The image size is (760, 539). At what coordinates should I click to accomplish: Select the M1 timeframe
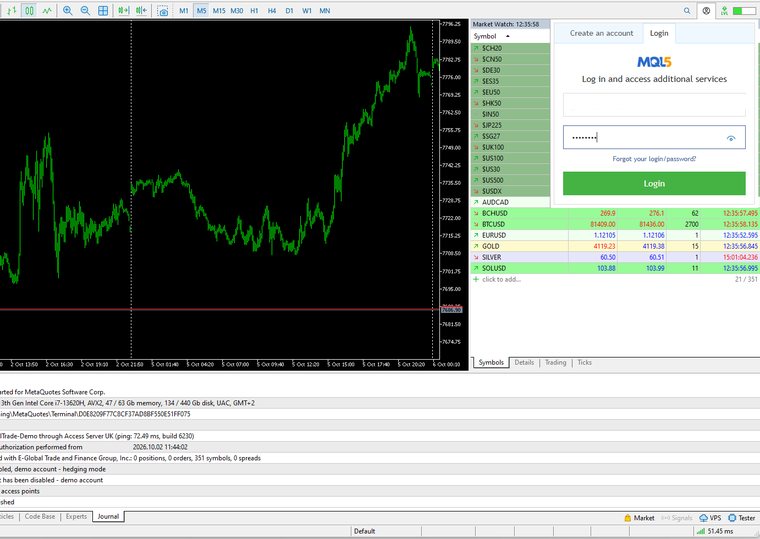point(184,10)
